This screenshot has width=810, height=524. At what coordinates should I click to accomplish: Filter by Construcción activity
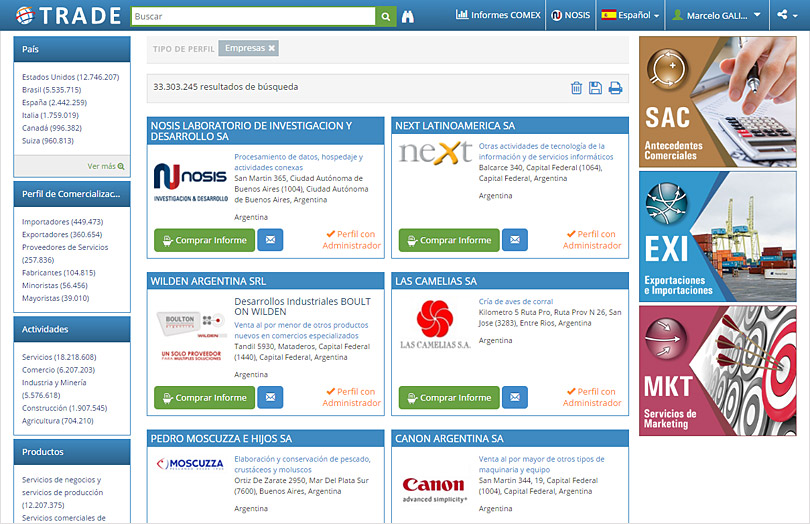click(x=65, y=408)
